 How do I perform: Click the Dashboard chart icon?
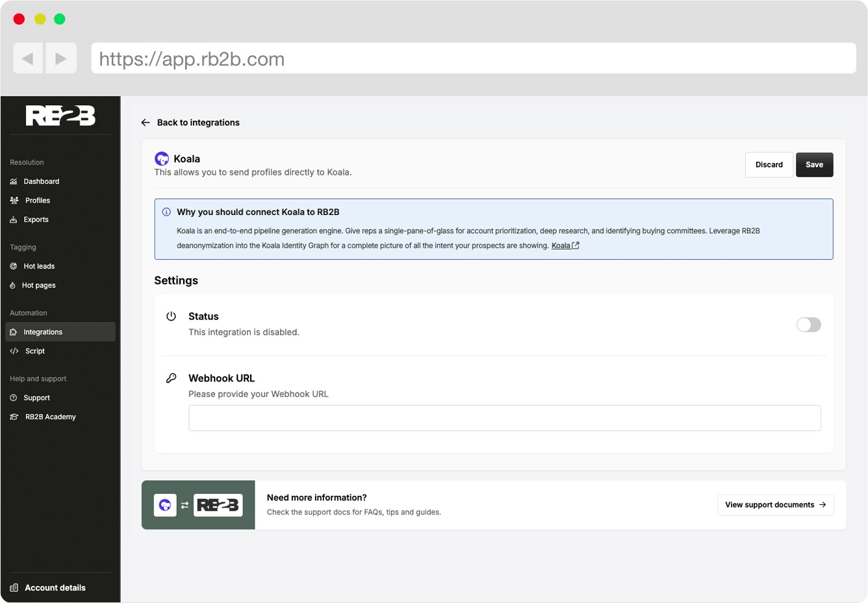[x=14, y=181]
